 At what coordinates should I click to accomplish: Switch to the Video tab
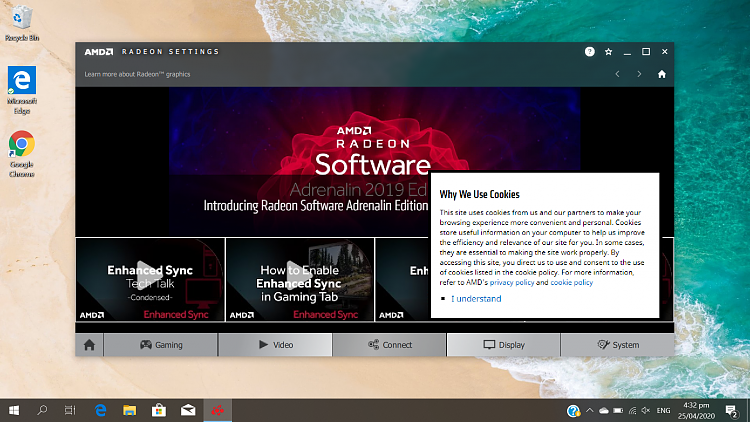(x=276, y=345)
